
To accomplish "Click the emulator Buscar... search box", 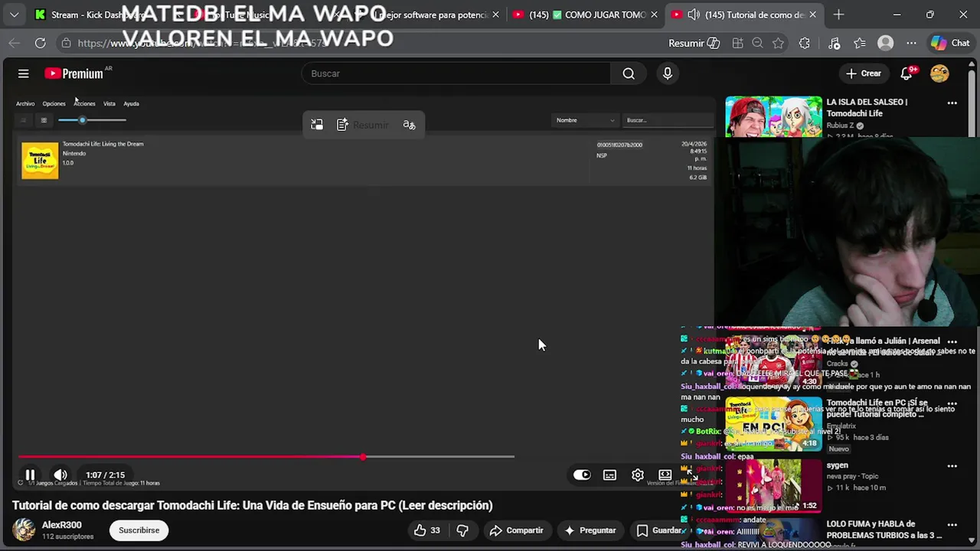I will tap(668, 120).
